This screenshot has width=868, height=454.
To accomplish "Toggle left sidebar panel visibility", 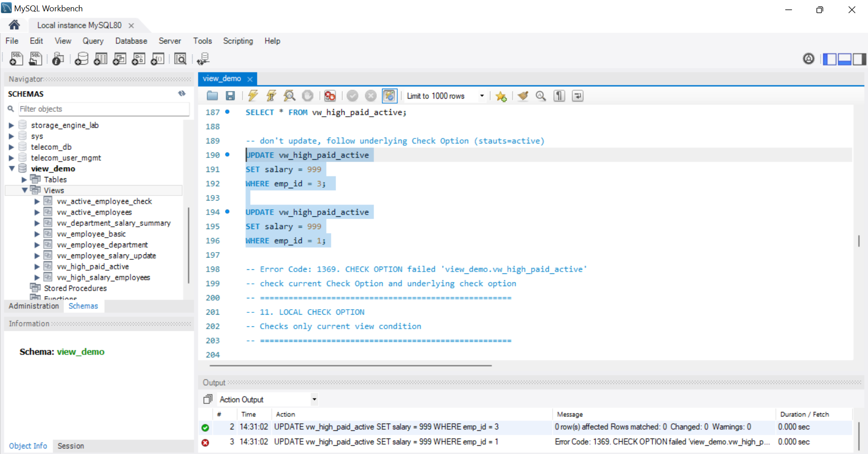I will tap(830, 59).
